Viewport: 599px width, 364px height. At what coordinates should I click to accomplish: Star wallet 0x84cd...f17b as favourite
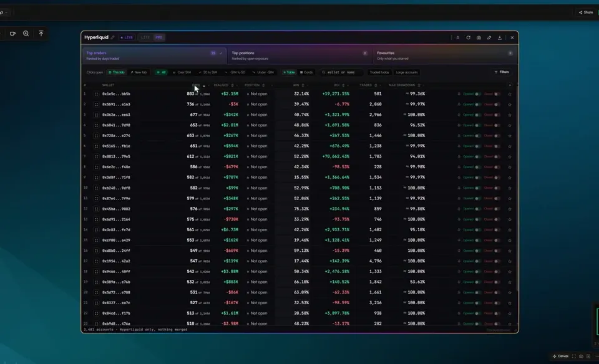(510, 314)
